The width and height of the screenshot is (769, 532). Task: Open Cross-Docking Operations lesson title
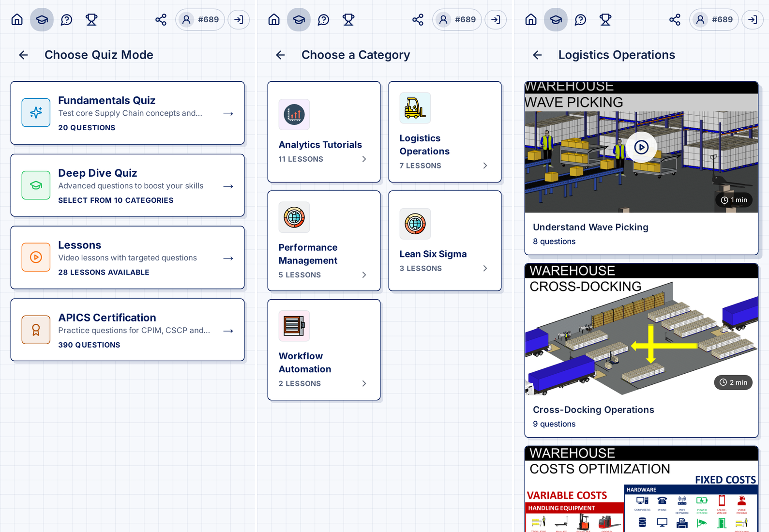pyautogui.click(x=593, y=410)
